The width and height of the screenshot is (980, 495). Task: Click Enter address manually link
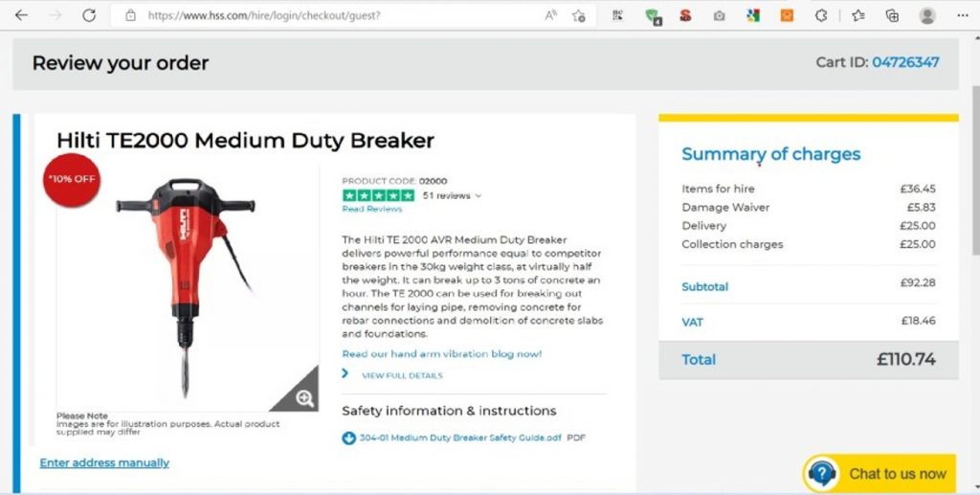point(104,462)
